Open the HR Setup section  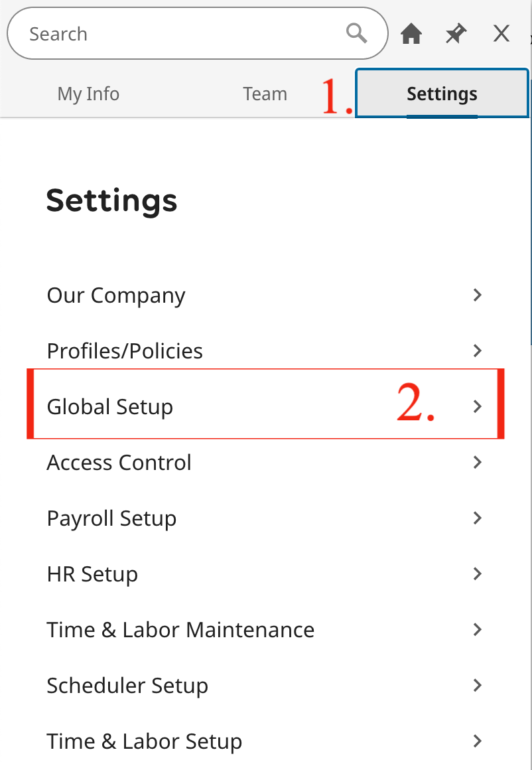tap(92, 574)
